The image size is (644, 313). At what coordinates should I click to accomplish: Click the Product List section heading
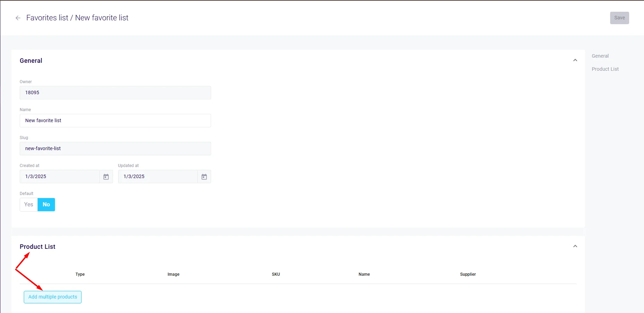click(37, 247)
